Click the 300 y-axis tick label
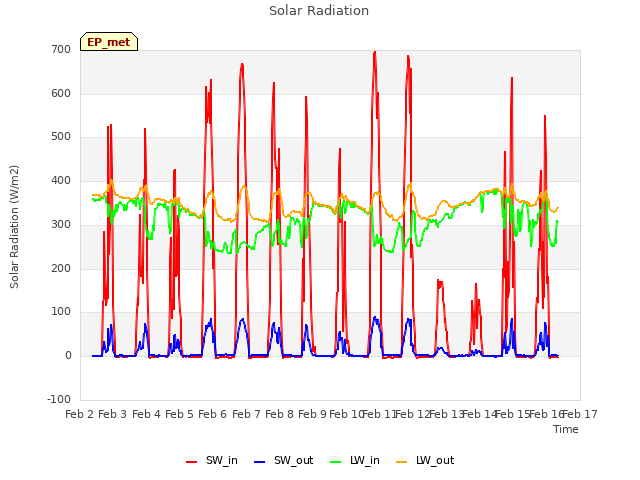The width and height of the screenshot is (640, 480). (61, 224)
